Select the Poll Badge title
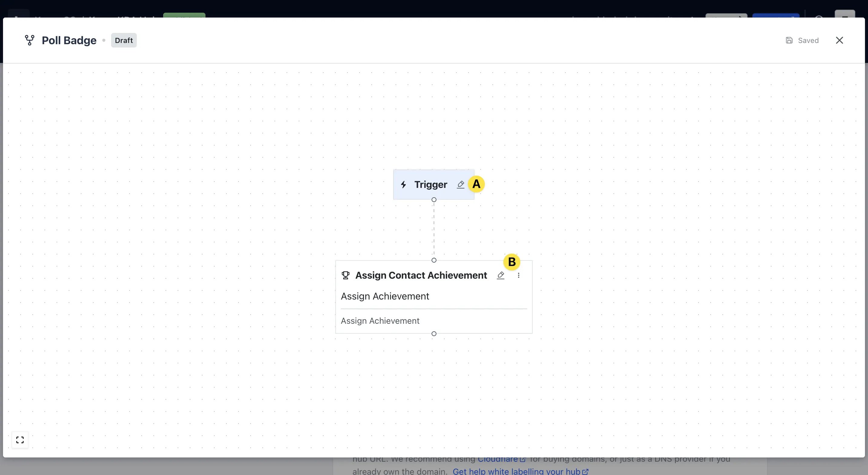The width and height of the screenshot is (868, 475). pyautogui.click(x=69, y=41)
